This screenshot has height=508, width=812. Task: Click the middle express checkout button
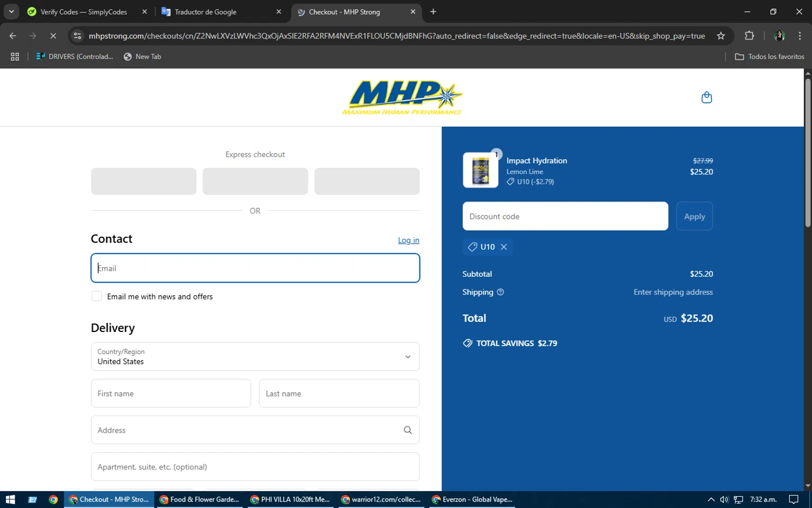pos(255,181)
